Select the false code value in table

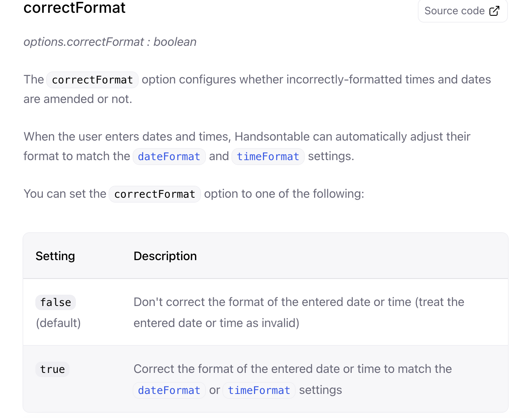(x=56, y=302)
